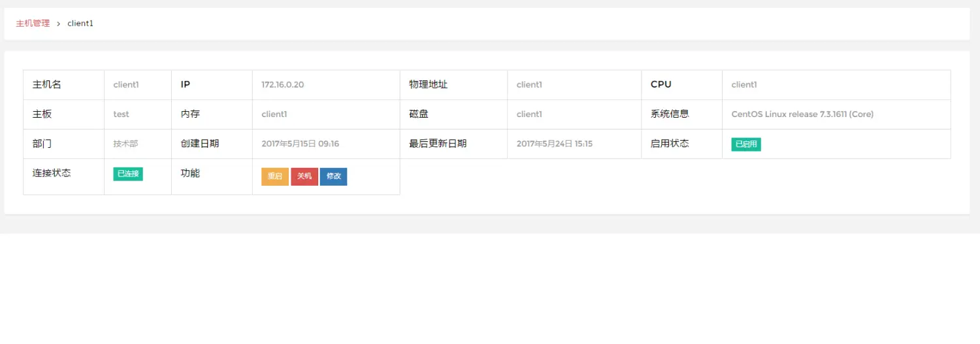Click the IP address 172.16.0.20
The width and height of the screenshot is (980, 344).
pyautogui.click(x=283, y=85)
